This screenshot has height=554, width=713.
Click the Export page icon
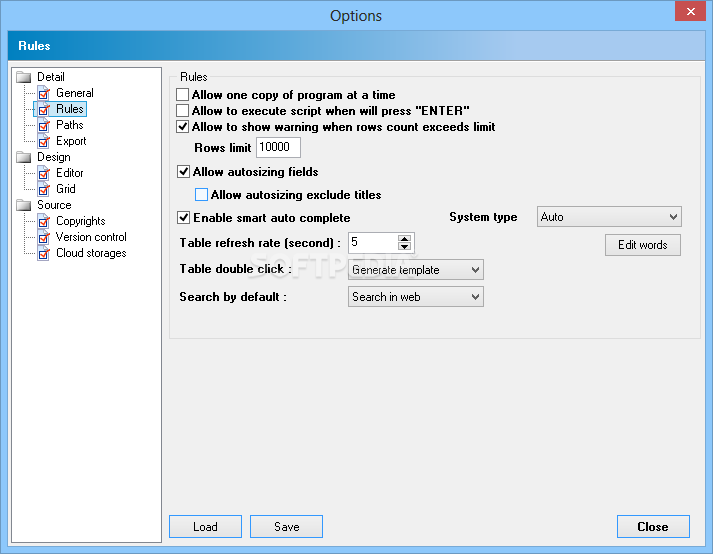[44, 141]
